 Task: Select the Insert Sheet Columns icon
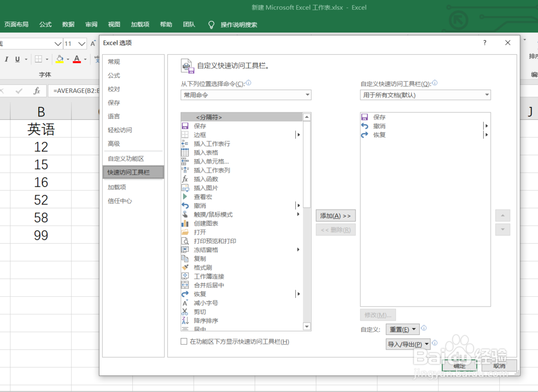click(185, 170)
